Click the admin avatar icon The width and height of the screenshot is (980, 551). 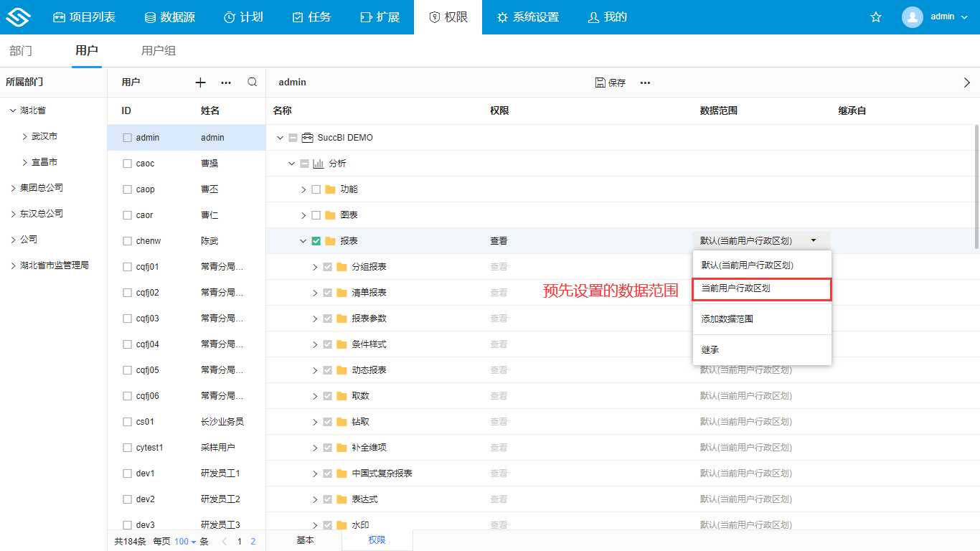point(912,17)
